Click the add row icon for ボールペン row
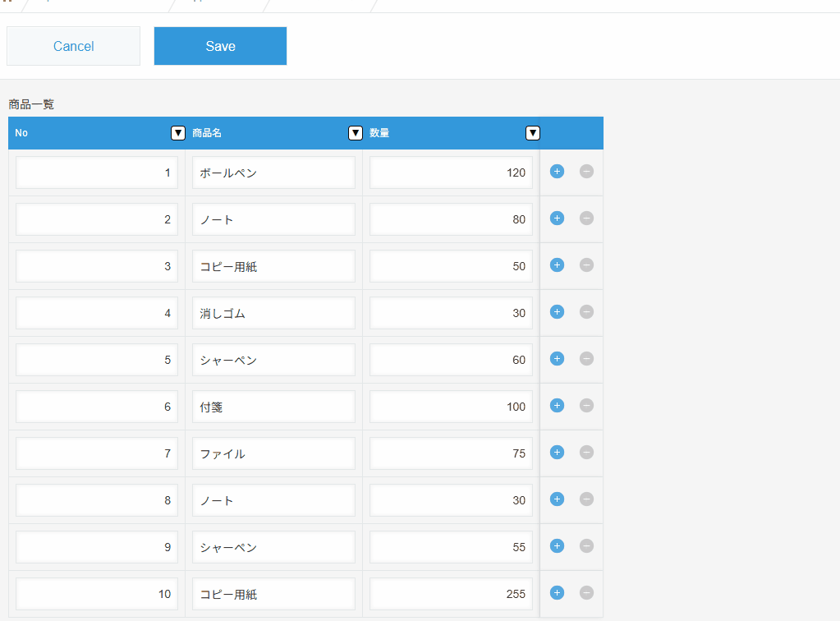This screenshot has width=840, height=621. click(x=557, y=172)
